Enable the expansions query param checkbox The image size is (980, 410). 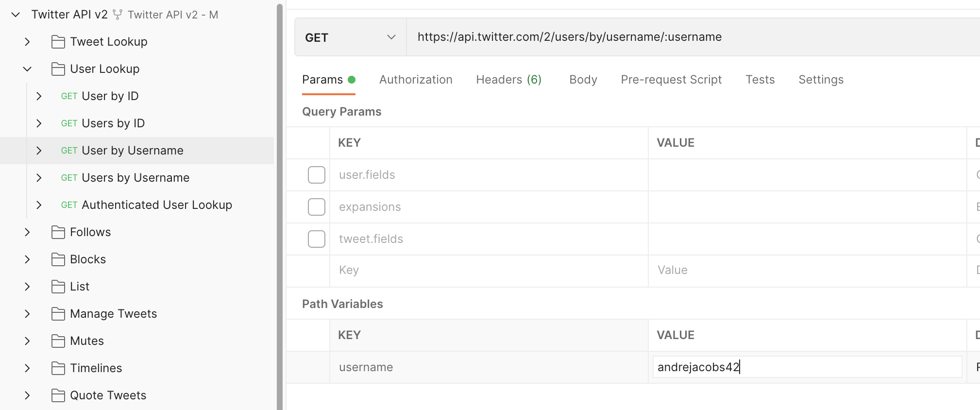pyautogui.click(x=317, y=207)
